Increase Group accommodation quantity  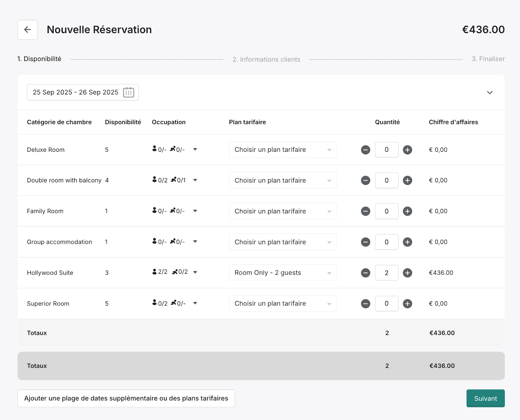point(408,242)
